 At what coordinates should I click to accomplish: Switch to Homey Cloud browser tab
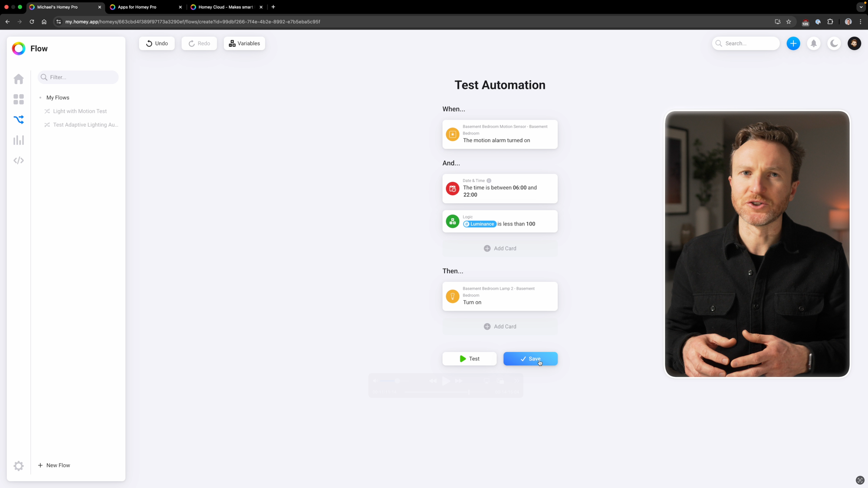(225, 7)
